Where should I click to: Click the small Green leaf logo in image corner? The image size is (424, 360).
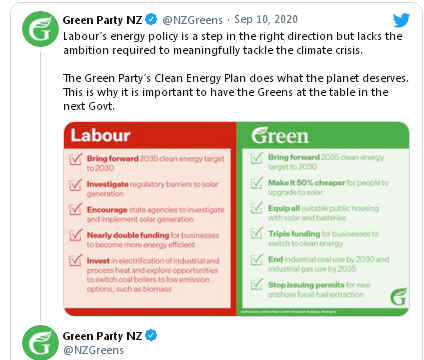[x=399, y=296]
